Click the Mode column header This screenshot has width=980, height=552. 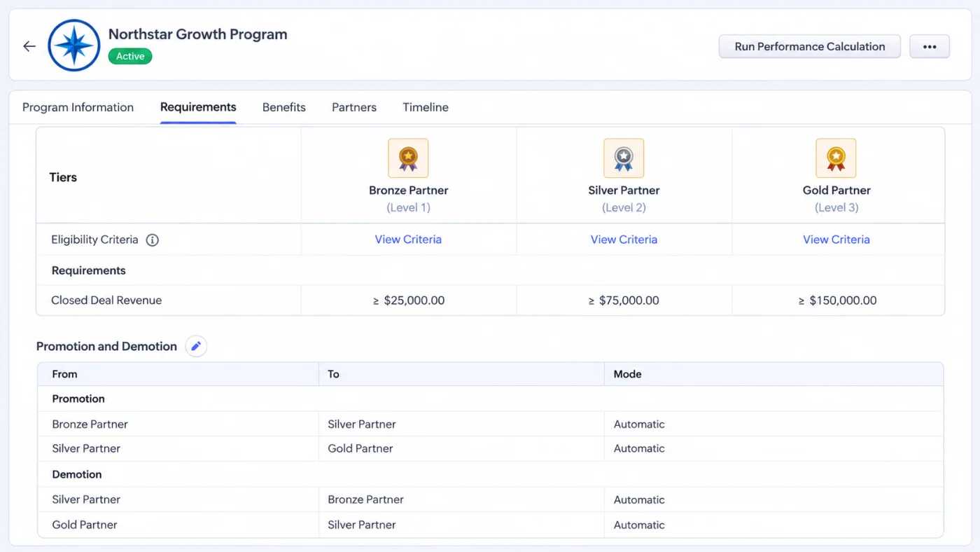point(627,374)
